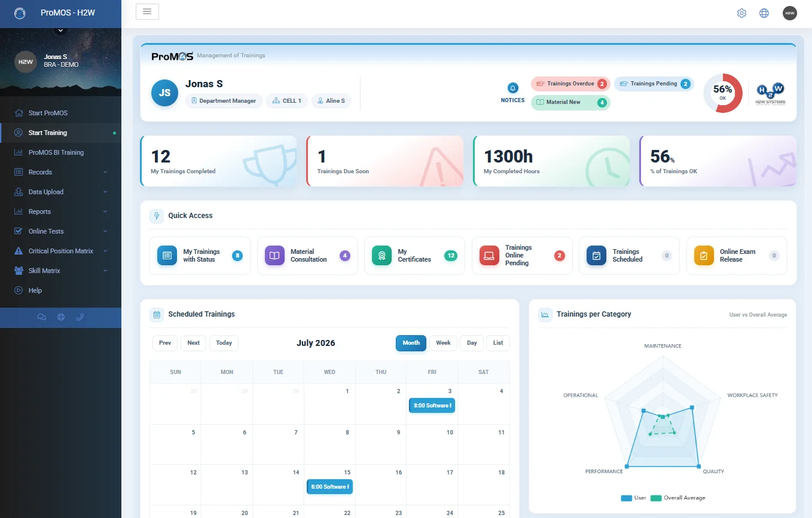This screenshot has width=812, height=518.
Task: Click the Scheduled Trainings calendar icon
Action: coord(157,314)
